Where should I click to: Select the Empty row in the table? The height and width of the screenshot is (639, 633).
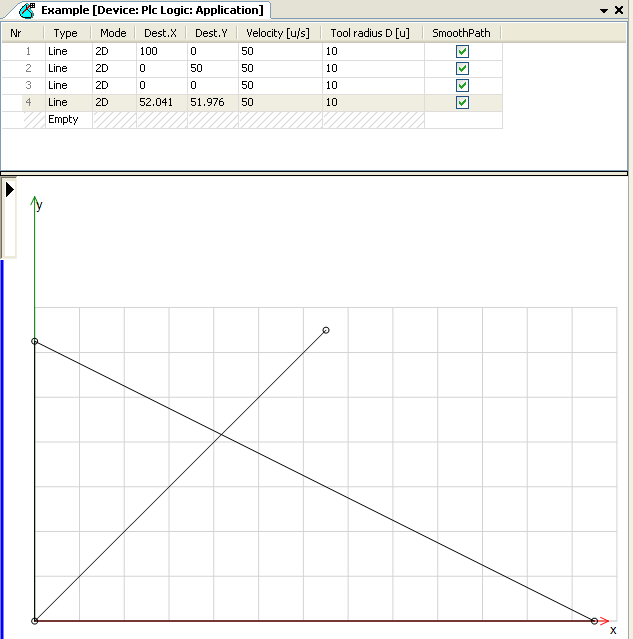[68, 119]
